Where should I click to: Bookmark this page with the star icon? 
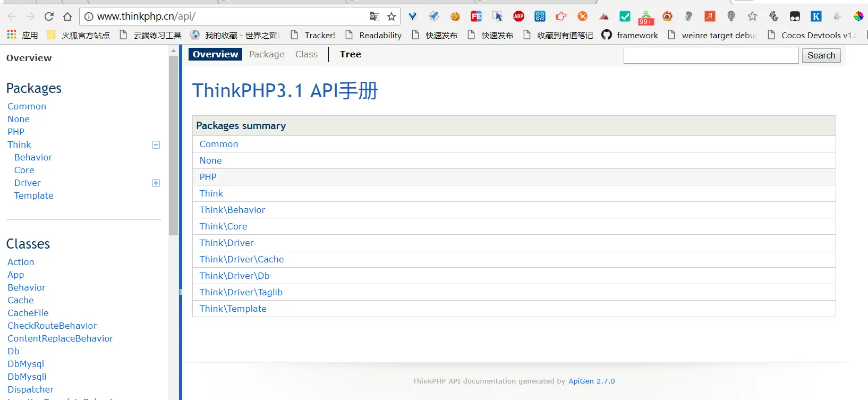pyautogui.click(x=392, y=16)
